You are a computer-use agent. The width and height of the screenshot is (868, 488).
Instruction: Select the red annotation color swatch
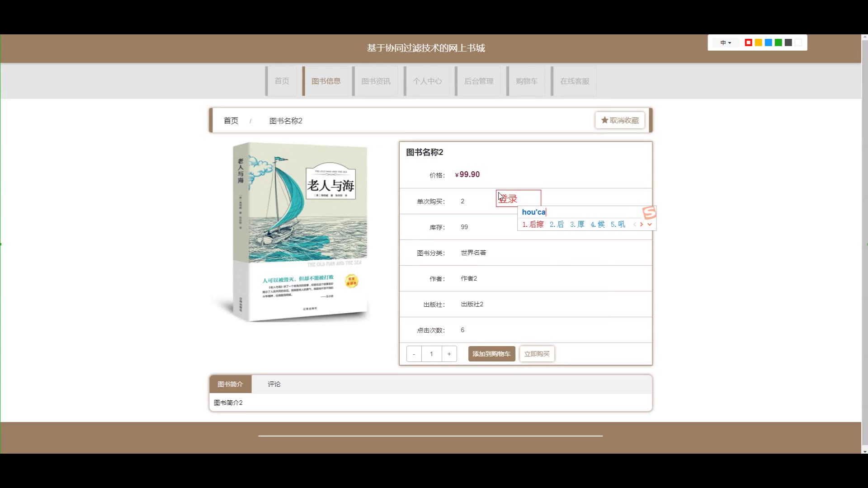point(749,42)
